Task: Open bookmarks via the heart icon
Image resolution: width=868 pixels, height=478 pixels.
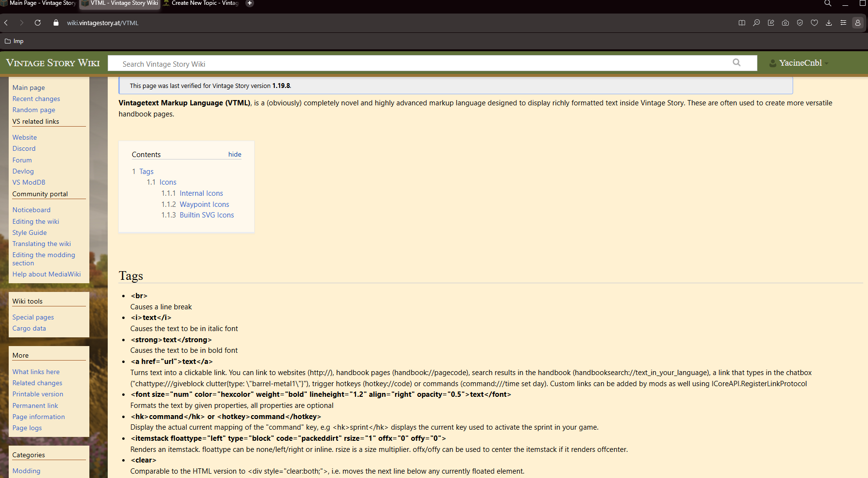Action: (x=814, y=23)
